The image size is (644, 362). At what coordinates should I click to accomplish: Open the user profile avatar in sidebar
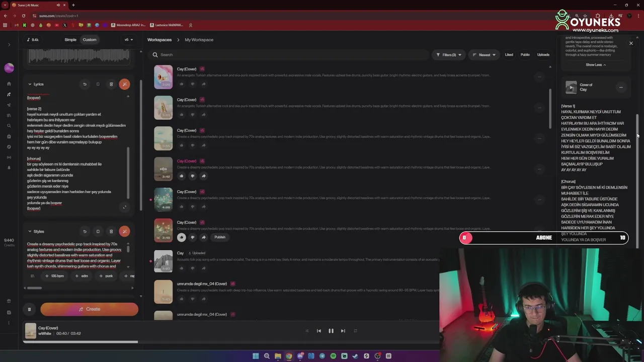tap(9, 68)
